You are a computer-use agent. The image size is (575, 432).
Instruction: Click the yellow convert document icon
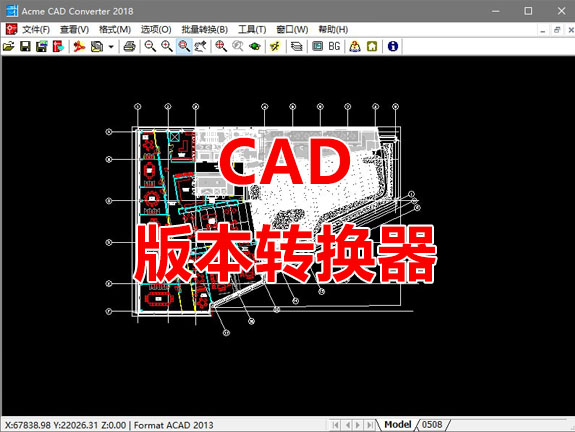coord(97,46)
